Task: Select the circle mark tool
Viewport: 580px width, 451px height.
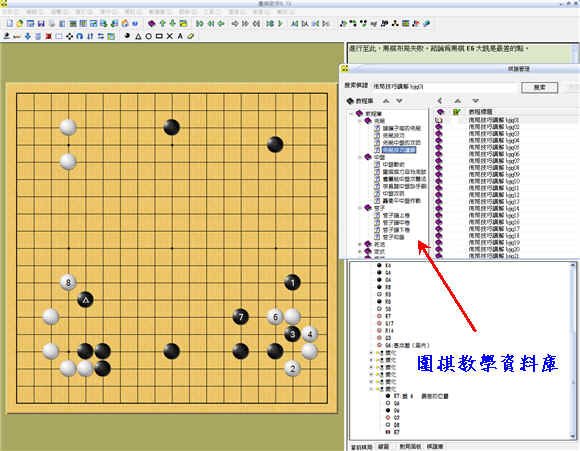Action: [x=148, y=36]
